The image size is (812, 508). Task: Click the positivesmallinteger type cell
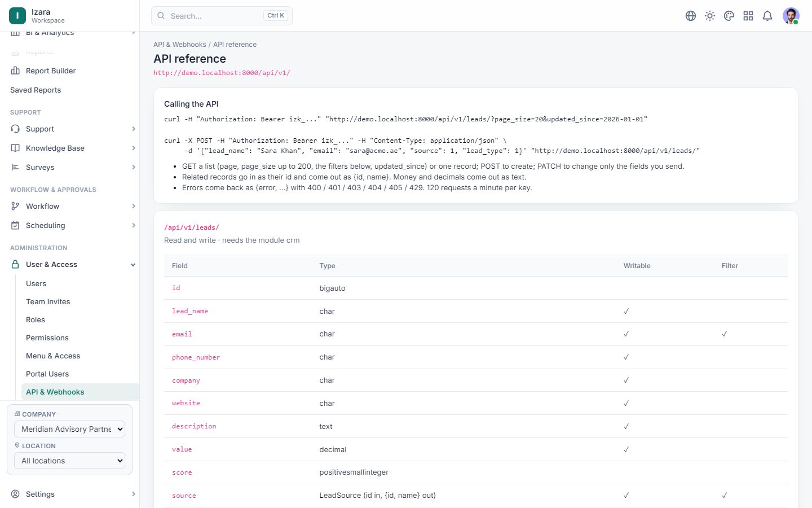[354, 472]
